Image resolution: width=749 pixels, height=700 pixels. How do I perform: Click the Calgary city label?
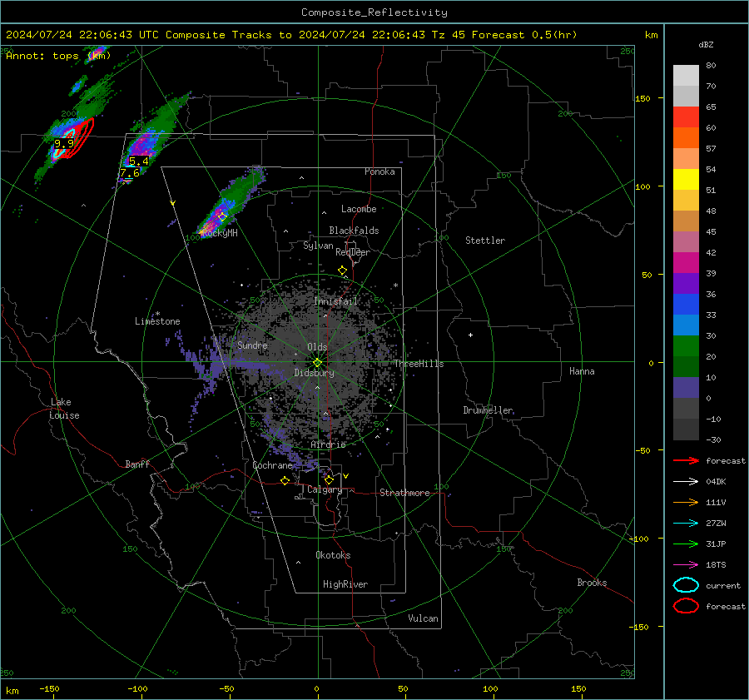tap(325, 489)
